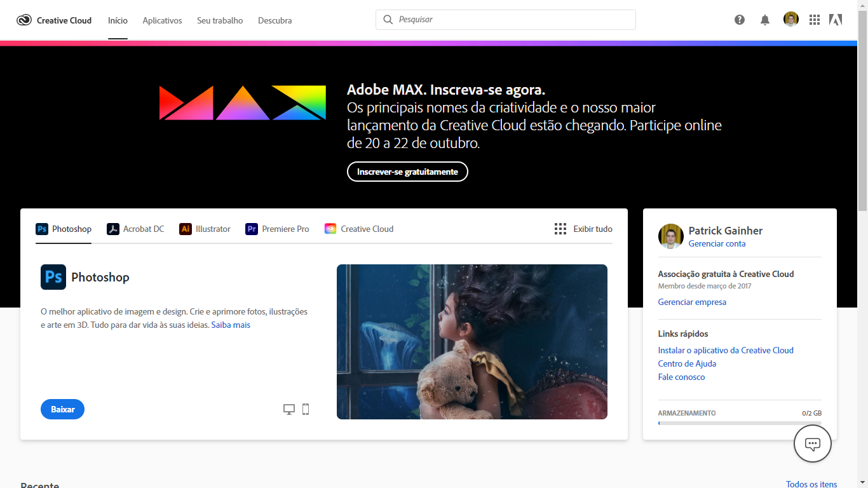The image size is (868, 488).
Task: Click the Adobe logo icon in header
Action: pos(836,20)
